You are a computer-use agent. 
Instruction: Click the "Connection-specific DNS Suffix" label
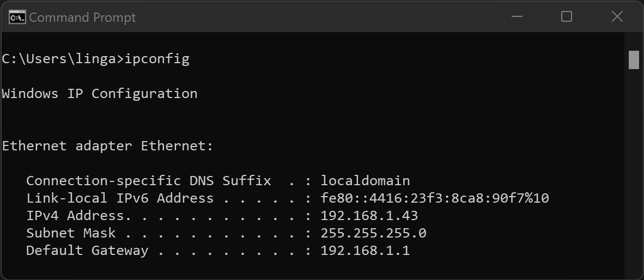tap(148, 181)
